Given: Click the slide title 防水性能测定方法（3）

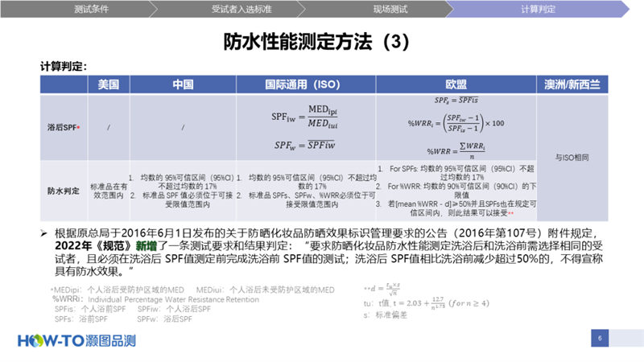Looking at the screenshot, I should pyautogui.click(x=322, y=42).
